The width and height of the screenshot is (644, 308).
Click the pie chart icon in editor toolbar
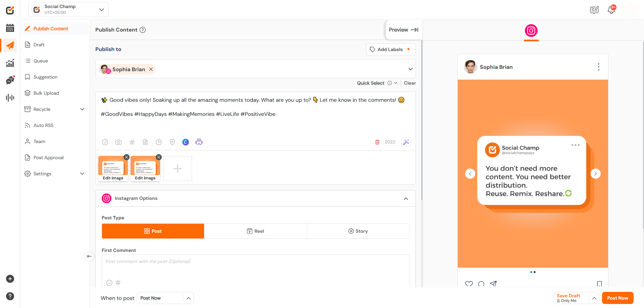pos(159,142)
